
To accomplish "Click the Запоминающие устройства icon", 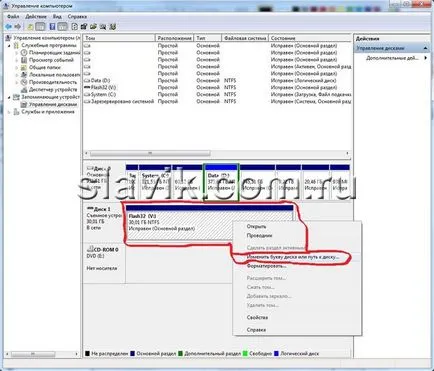I will [x=16, y=97].
